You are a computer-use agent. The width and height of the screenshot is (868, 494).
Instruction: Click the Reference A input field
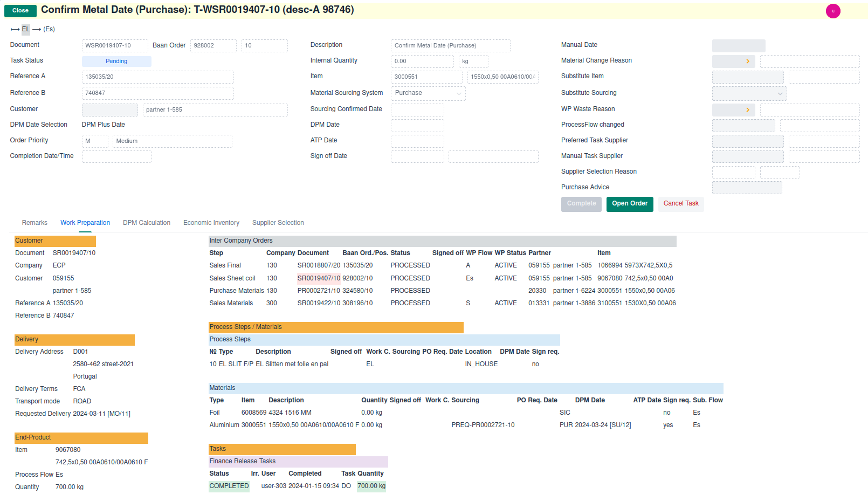pos(158,77)
